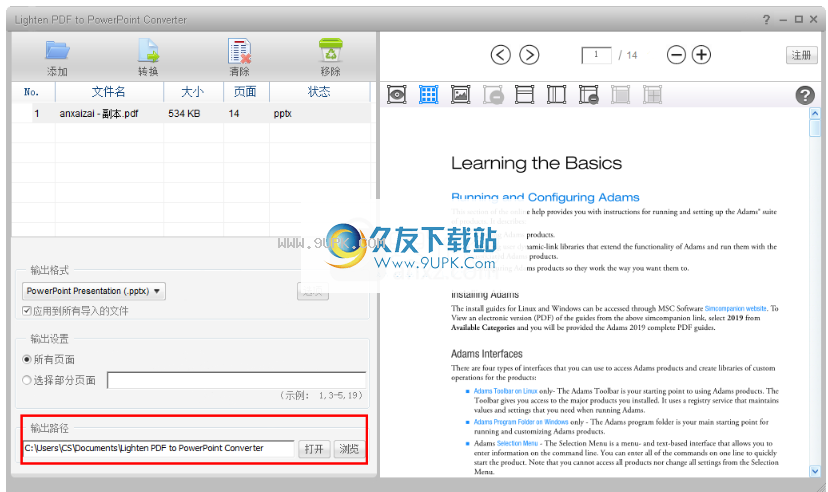Viewport: 828px width, 492px height.
Task: Click the Simcompanion website link
Action: (736, 308)
